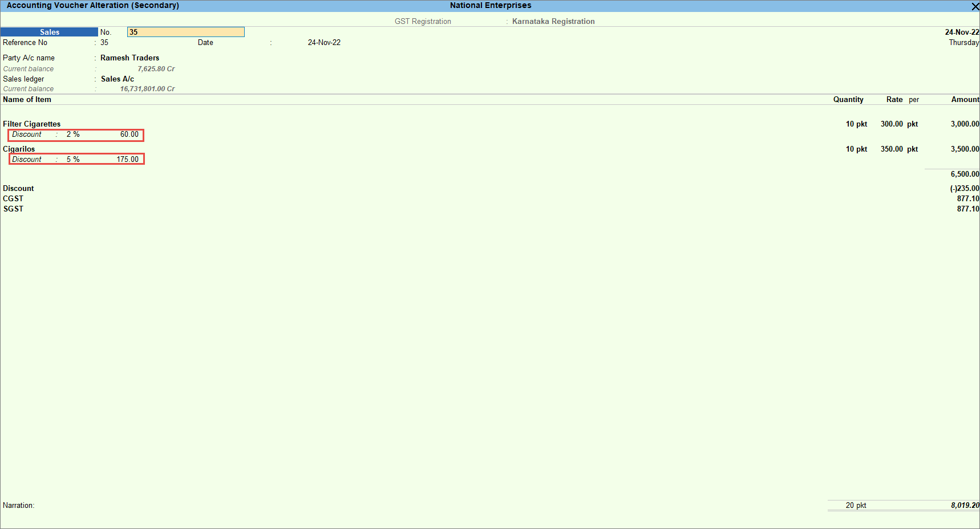Viewport: 980px width, 529px height.
Task: Click the total quantity 20 pkt
Action: 856,506
